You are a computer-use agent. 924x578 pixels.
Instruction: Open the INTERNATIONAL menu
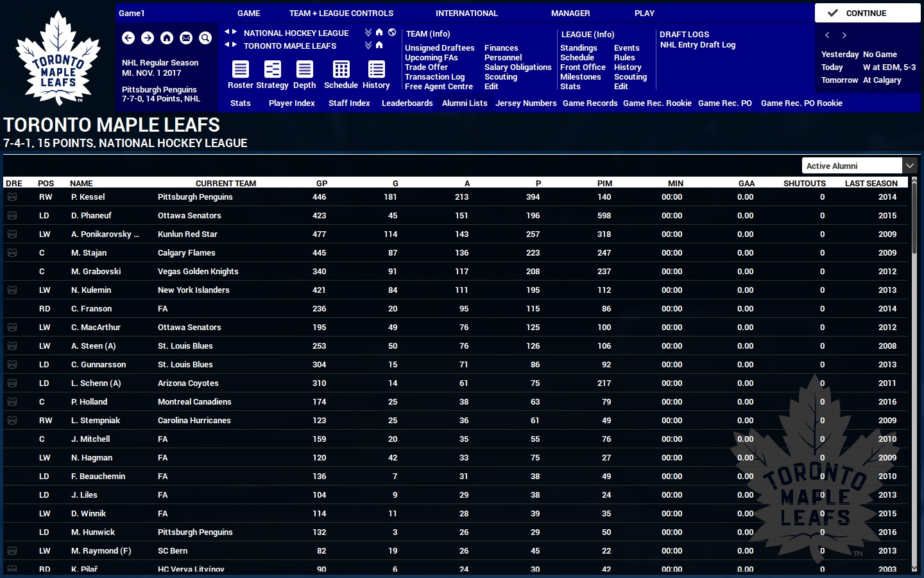tap(466, 13)
